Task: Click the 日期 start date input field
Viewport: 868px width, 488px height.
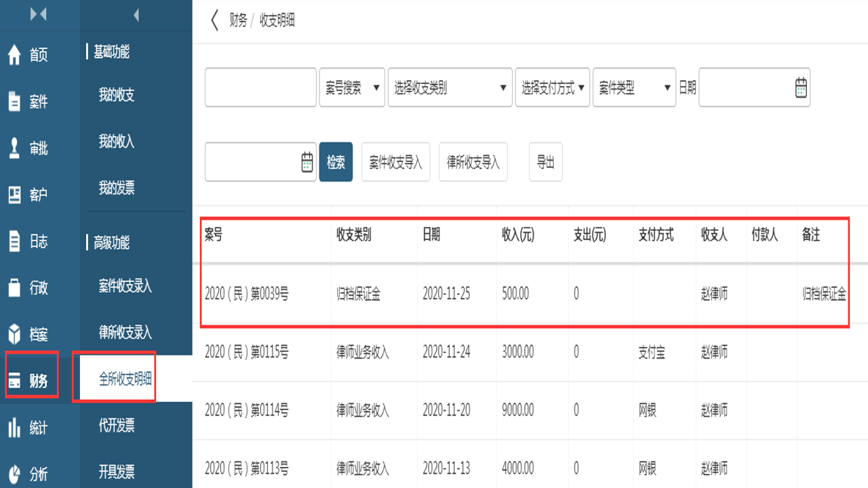Action: [x=754, y=87]
